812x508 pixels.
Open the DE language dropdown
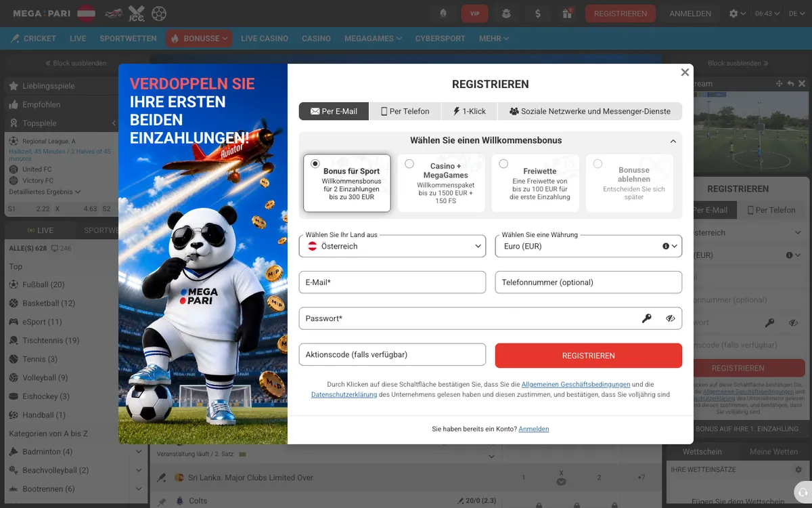(x=796, y=14)
